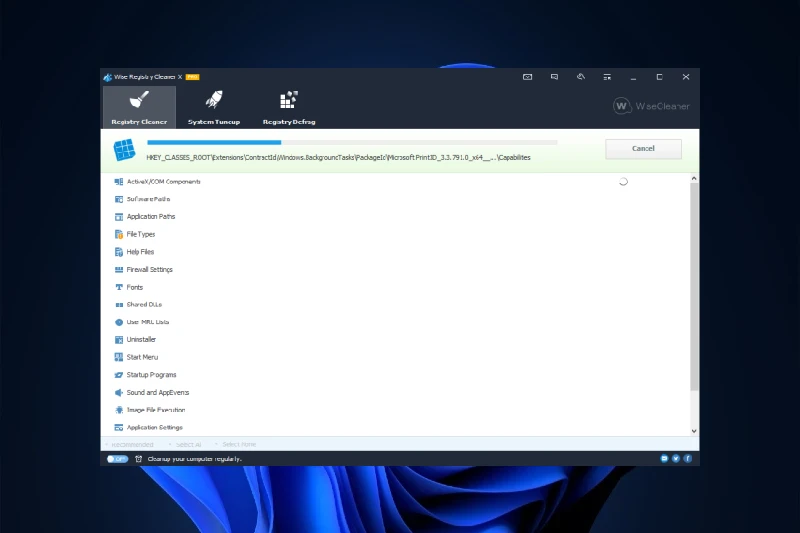The image size is (800, 533).
Task: Open the first social icon left of Twitter
Action: (664, 459)
